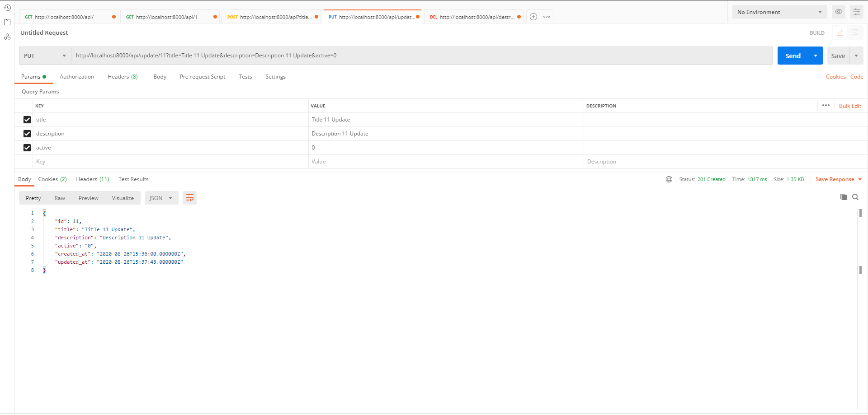This screenshot has height=415, width=868.
Task: Switch response view to Raw
Action: coord(60,198)
